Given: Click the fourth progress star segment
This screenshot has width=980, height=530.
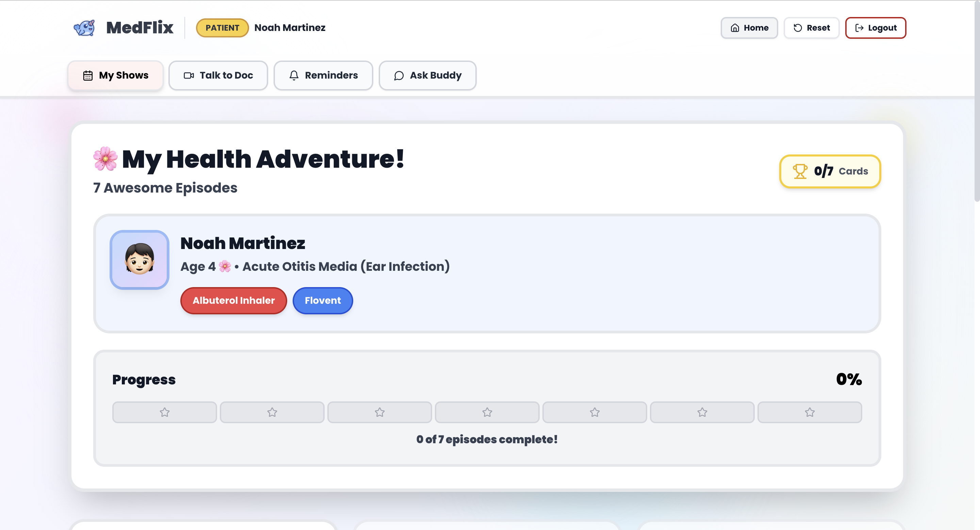Looking at the screenshot, I should (x=487, y=412).
